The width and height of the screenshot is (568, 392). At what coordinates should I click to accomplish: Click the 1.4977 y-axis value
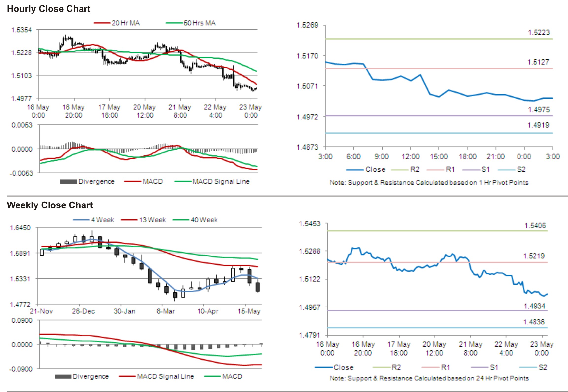click(x=22, y=98)
